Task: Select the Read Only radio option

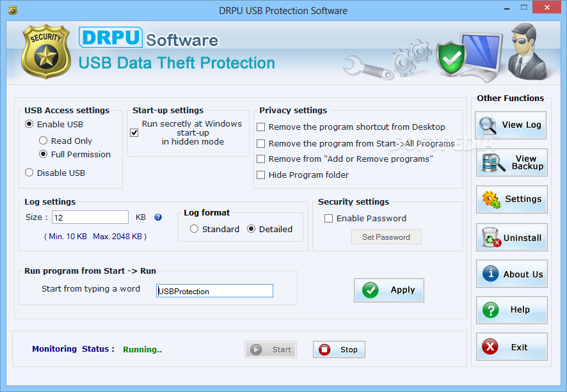Action: (x=43, y=140)
